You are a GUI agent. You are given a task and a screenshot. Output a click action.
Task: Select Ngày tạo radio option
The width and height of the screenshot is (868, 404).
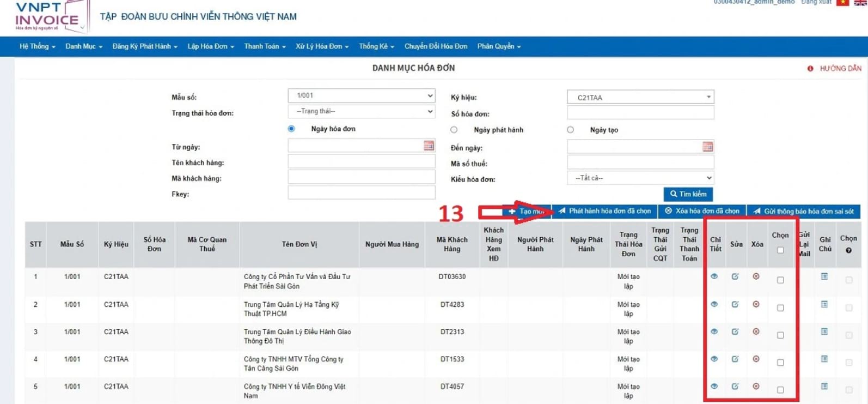[x=570, y=130]
